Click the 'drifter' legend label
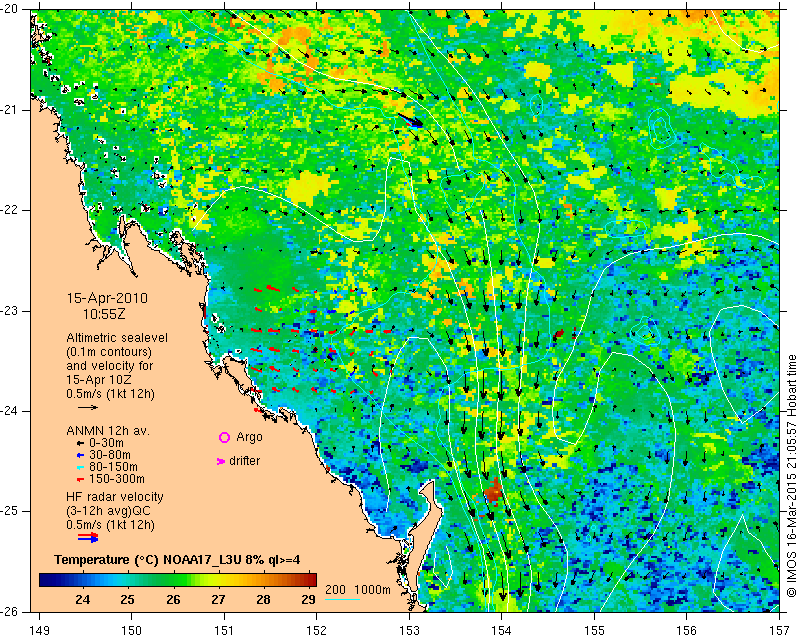Viewport: 800px width, 640px height. pos(244,461)
